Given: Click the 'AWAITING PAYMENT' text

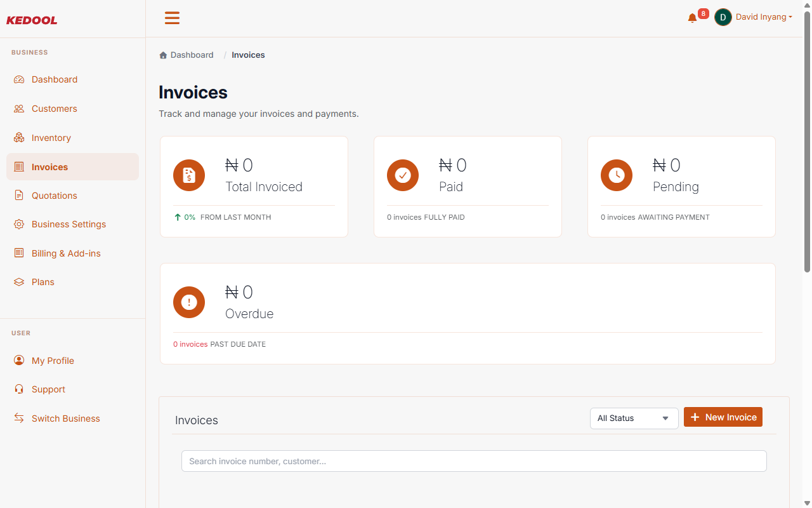Looking at the screenshot, I should [674, 217].
